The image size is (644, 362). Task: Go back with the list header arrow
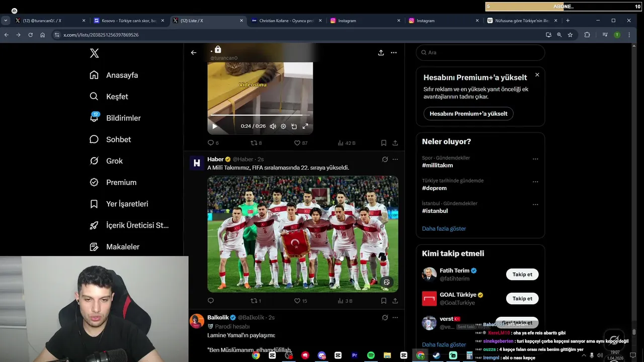click(194, 52)
